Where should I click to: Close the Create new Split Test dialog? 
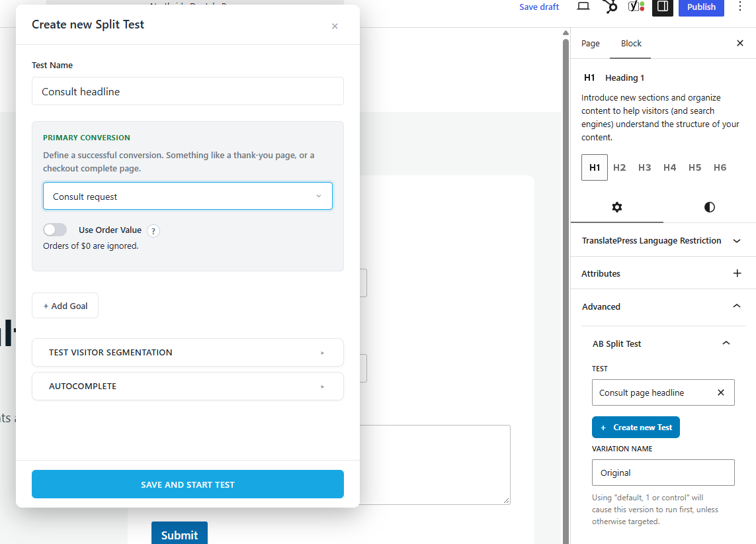tap(335, 26)
